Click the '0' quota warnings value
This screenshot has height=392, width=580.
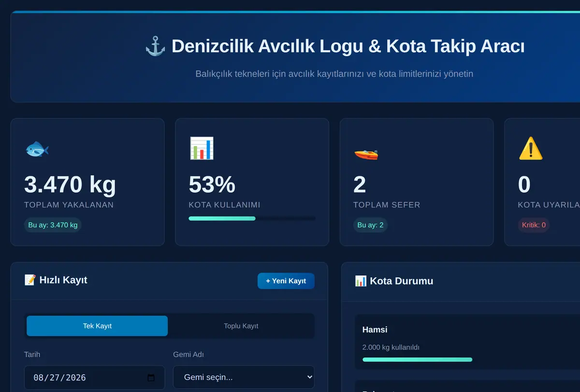(x=524, y=184)
